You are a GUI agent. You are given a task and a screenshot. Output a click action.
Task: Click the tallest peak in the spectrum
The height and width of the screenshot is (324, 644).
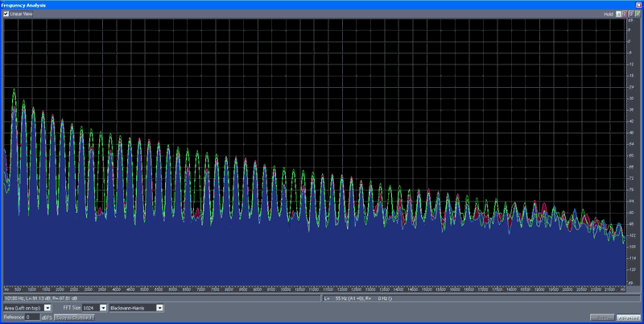click(x=14, y=90)
